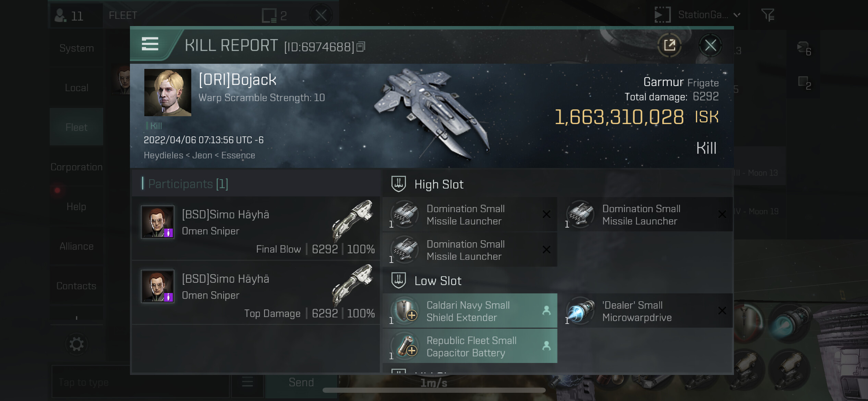The height and width of the screenshot is (401, 868).
Task: Share the kill report externally
Action: click(x=669, y=45)
